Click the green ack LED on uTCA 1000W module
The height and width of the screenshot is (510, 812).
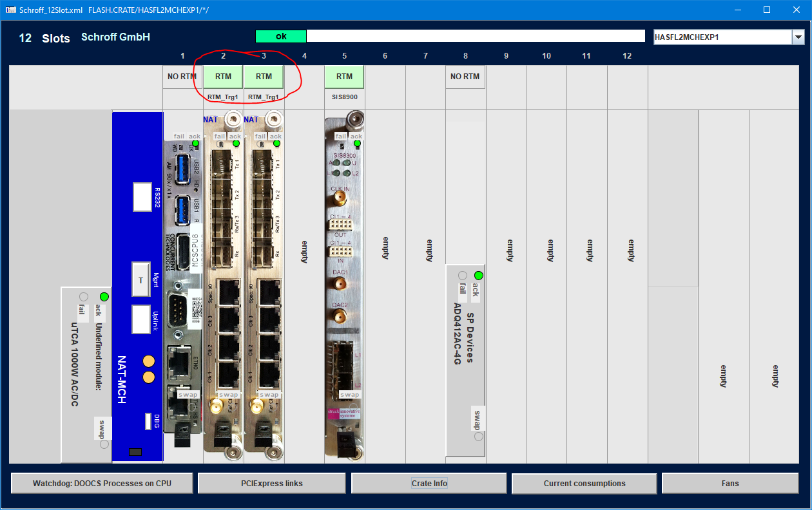(x=104, y=297)
